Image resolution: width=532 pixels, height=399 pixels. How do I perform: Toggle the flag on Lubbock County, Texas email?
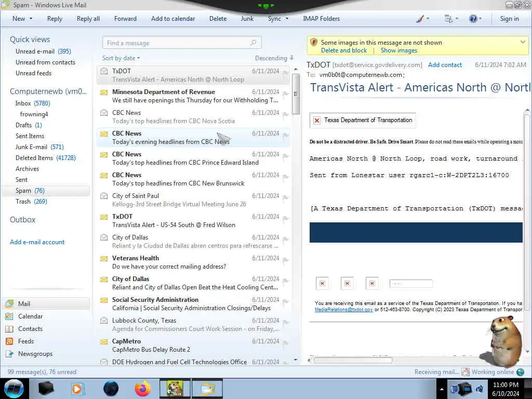pyautogui.click(x=285, y=322)
